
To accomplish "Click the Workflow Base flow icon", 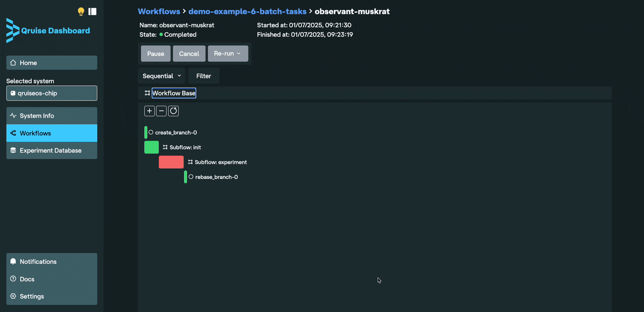I will tap(147, 93).
